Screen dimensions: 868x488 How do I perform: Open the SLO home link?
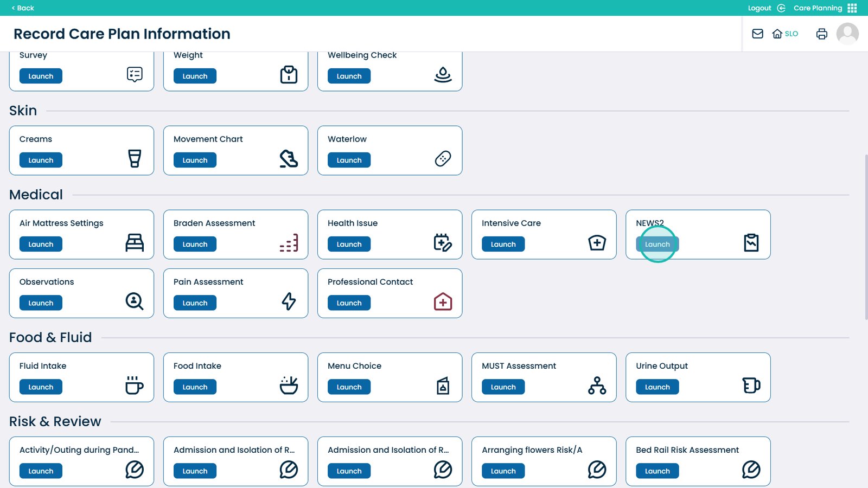coord(785,34)
